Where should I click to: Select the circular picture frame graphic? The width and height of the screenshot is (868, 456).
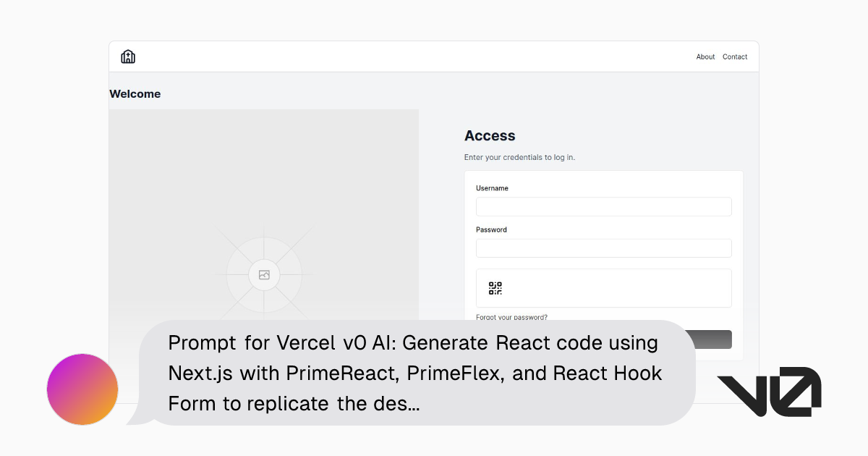[x=264, y=275]
